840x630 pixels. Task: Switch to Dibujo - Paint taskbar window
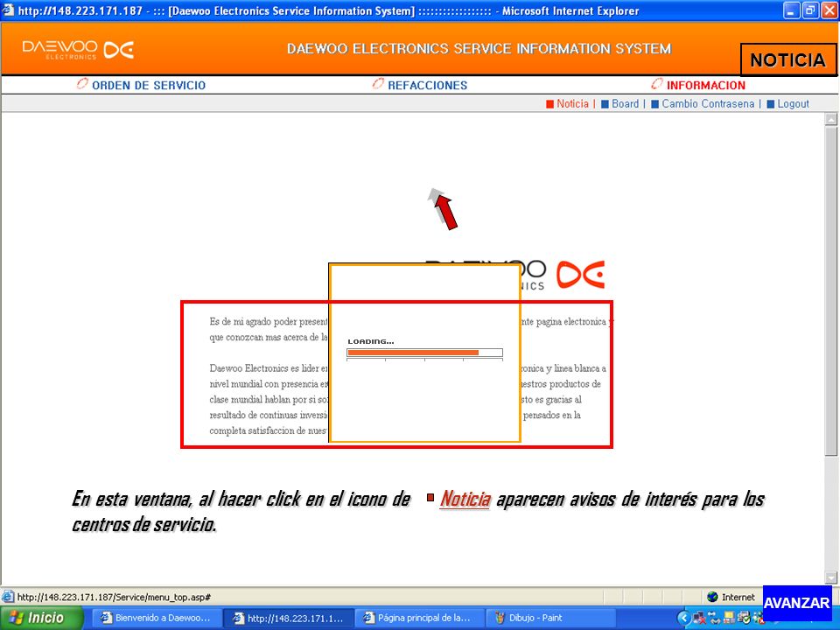tap(549, 618)
